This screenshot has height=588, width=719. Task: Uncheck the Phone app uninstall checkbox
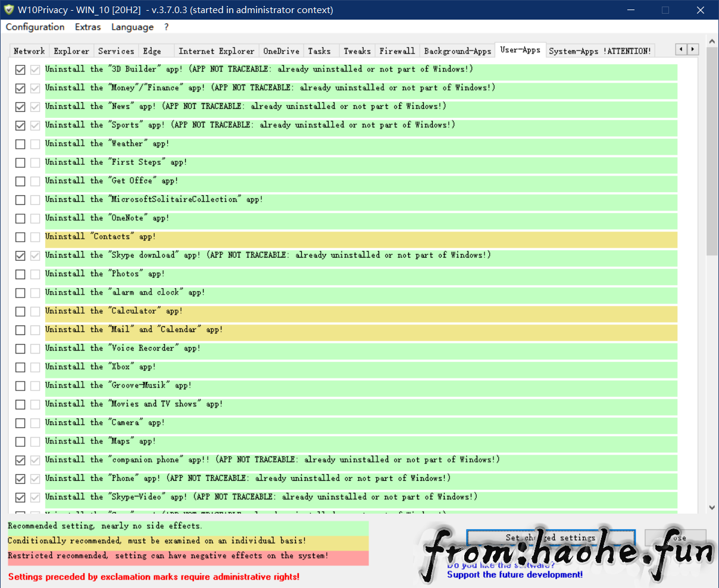(20, 478)
